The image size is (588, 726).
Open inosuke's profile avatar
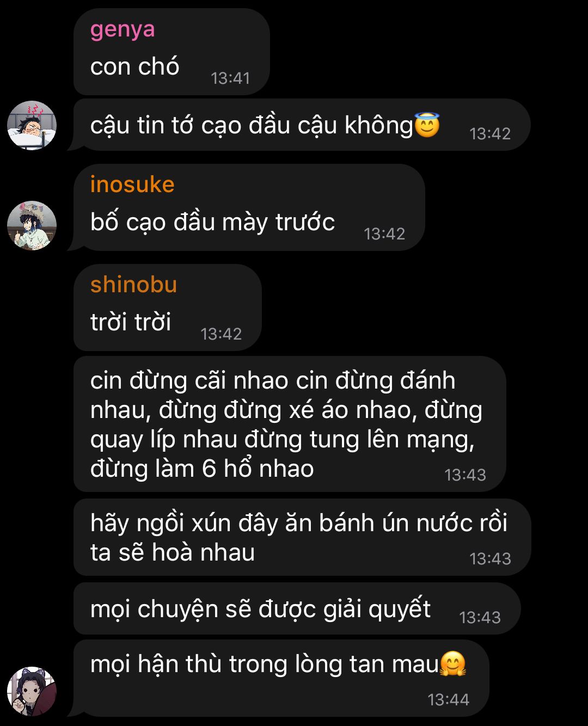click(x=32, y=225)
